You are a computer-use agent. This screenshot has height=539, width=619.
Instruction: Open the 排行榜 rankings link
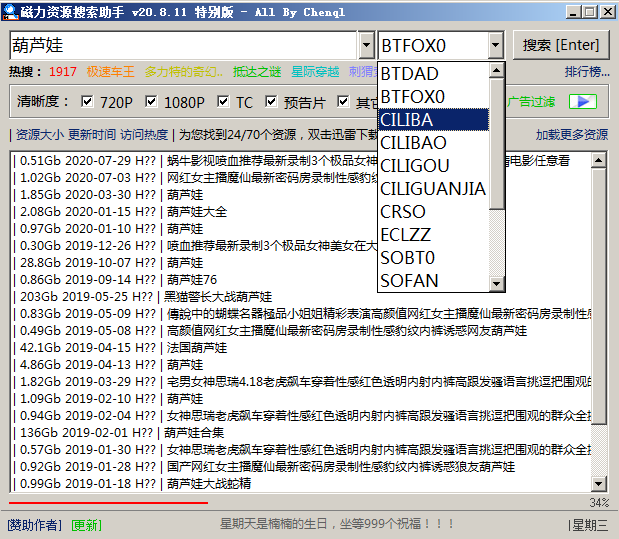click(x=586, y=72)
